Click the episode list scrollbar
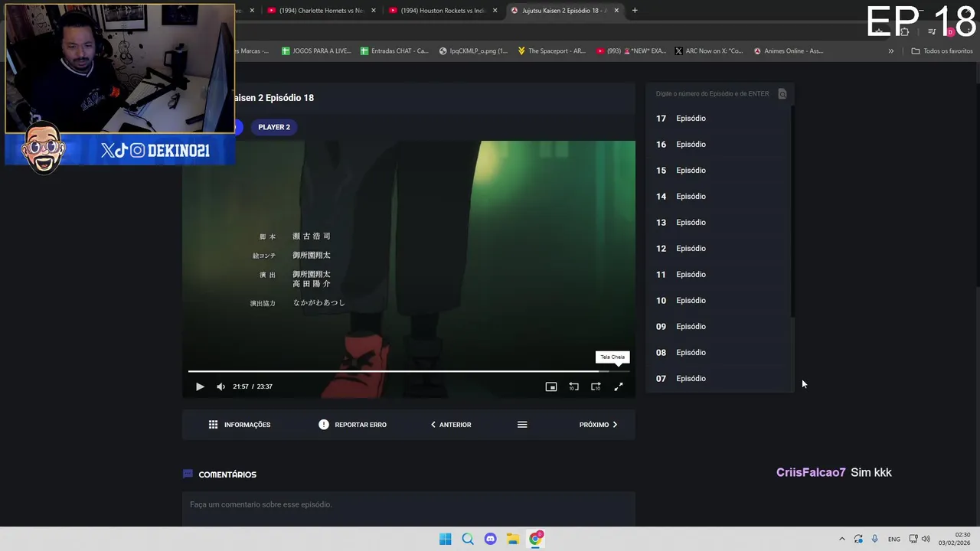 click(x=792, y=212)
